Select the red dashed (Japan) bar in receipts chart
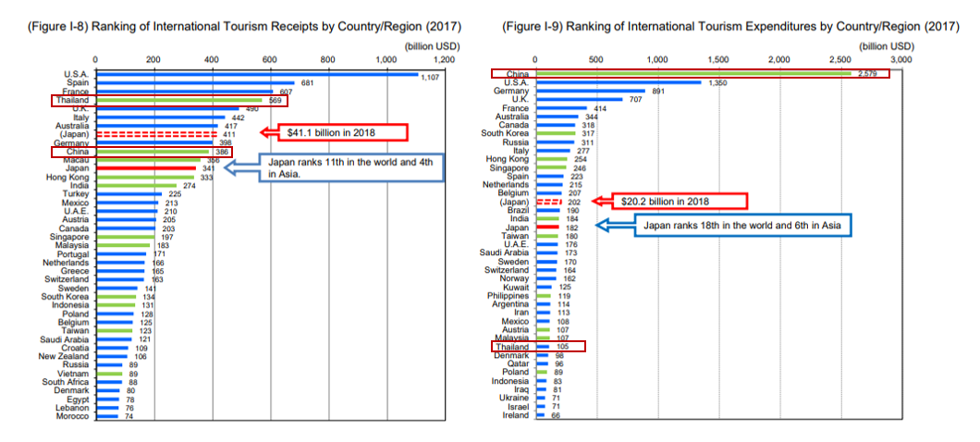 pos(154,134)
